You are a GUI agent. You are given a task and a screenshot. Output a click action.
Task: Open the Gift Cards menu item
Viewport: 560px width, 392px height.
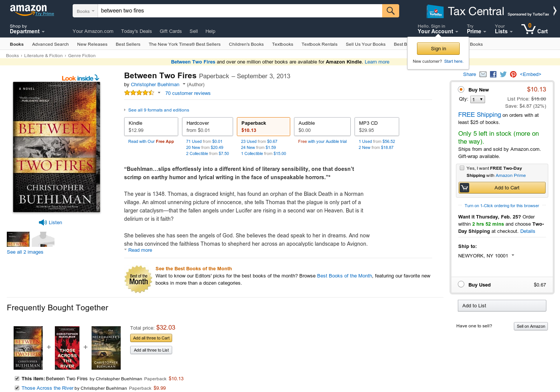(171, 31)
